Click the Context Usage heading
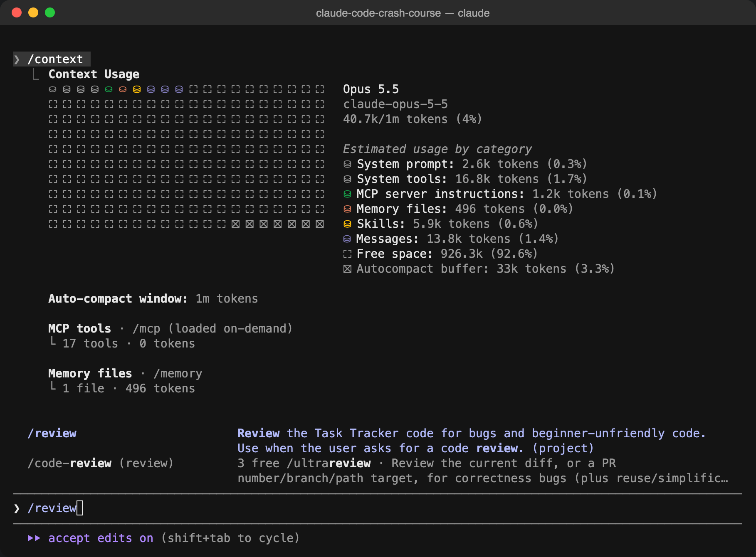 pos(94,74)
